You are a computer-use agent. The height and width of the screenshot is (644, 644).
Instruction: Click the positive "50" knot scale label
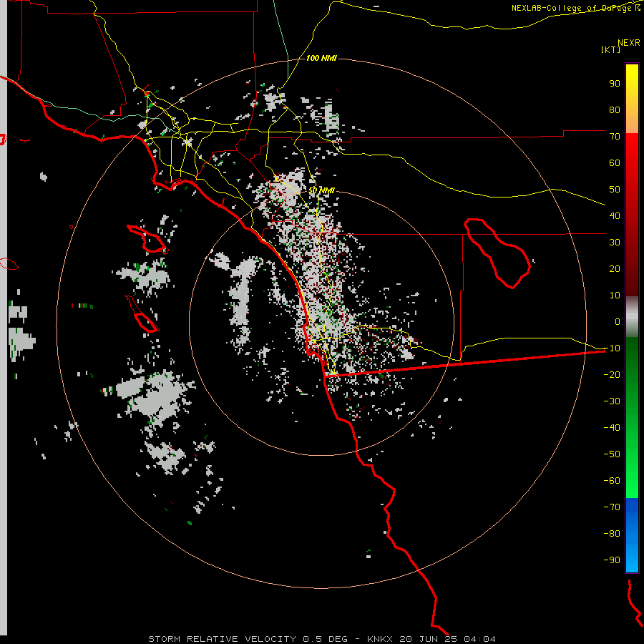coord(615,190)
